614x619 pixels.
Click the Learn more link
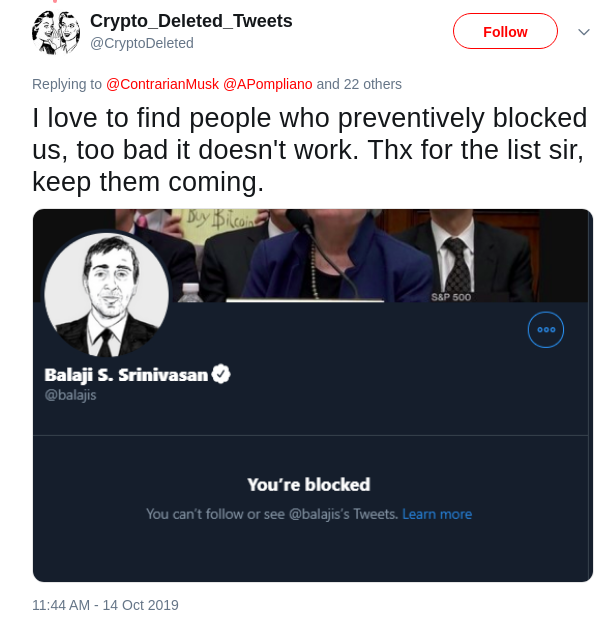(x=437, y=514)
